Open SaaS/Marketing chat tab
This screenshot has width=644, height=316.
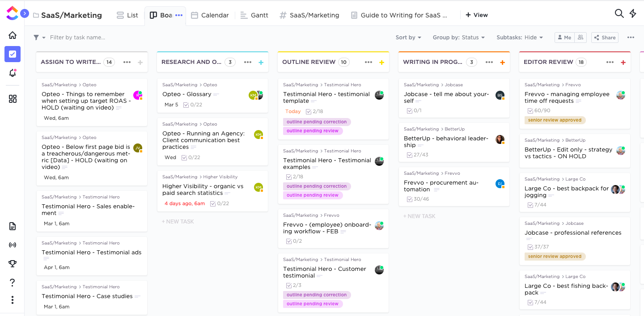click(309, 15)
